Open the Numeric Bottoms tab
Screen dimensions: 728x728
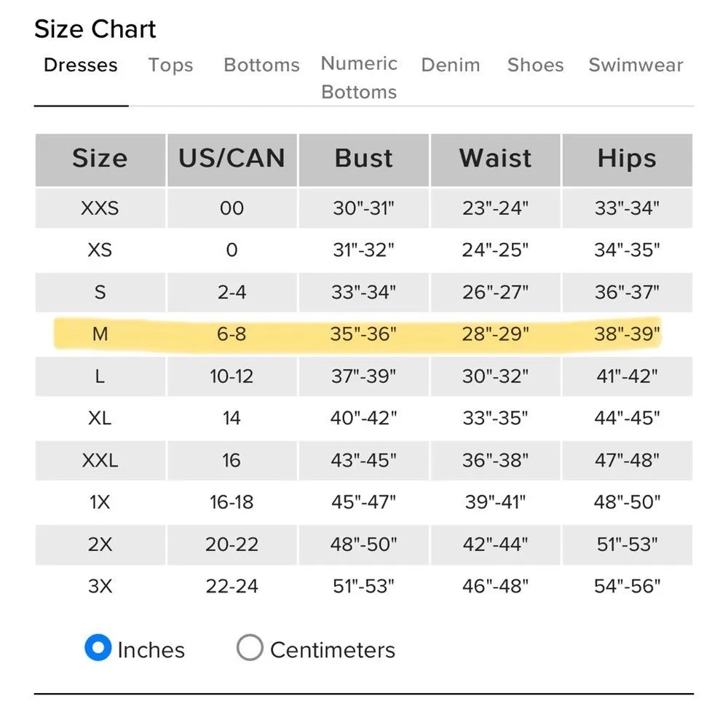(x=359, y=77)
